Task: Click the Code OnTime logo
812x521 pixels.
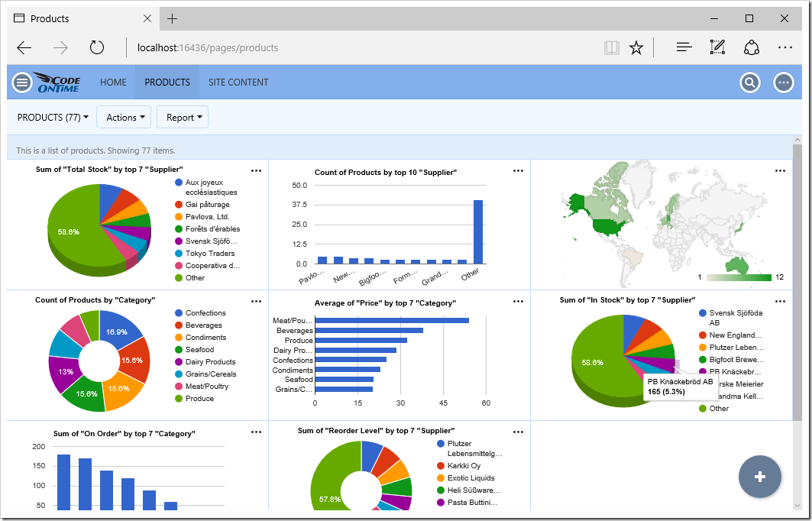Action: click(57, 83)
